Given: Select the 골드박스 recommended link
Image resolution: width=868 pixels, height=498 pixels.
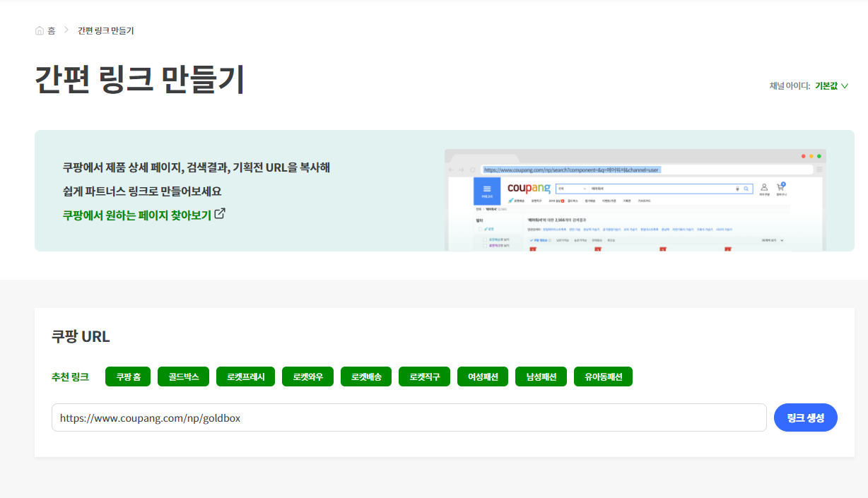Looking at the screenshot, I should tap(184, 377).
